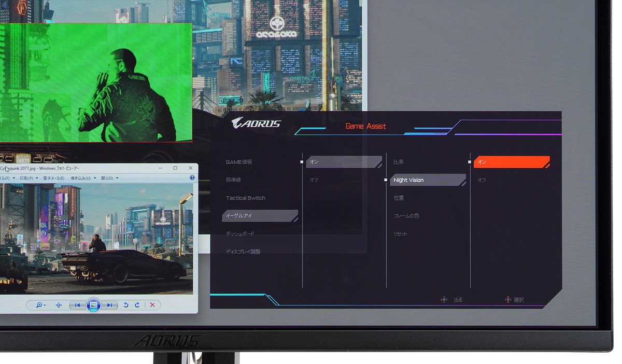Select the Night Vision option
Image resolution: width=622 pixels, height=364 pixels.
[428, 180]
